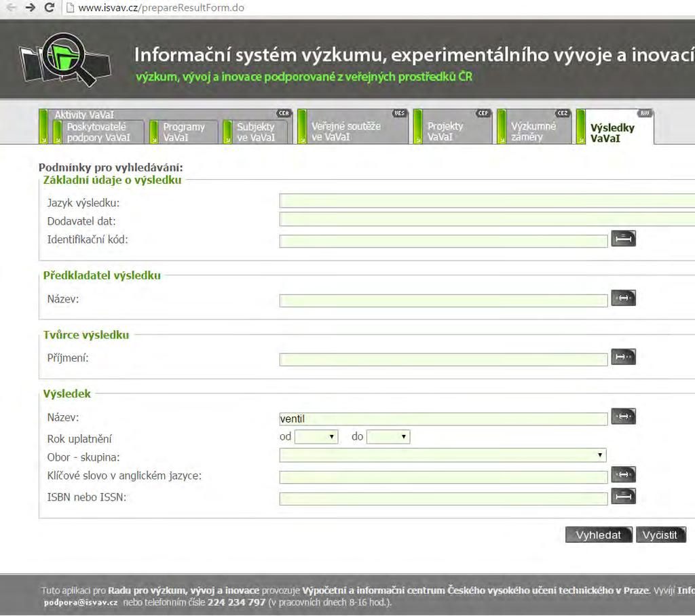This screenshot has width=695, height=616.
Task: Click the browser back arrow
Action: [x=12, y=7]
